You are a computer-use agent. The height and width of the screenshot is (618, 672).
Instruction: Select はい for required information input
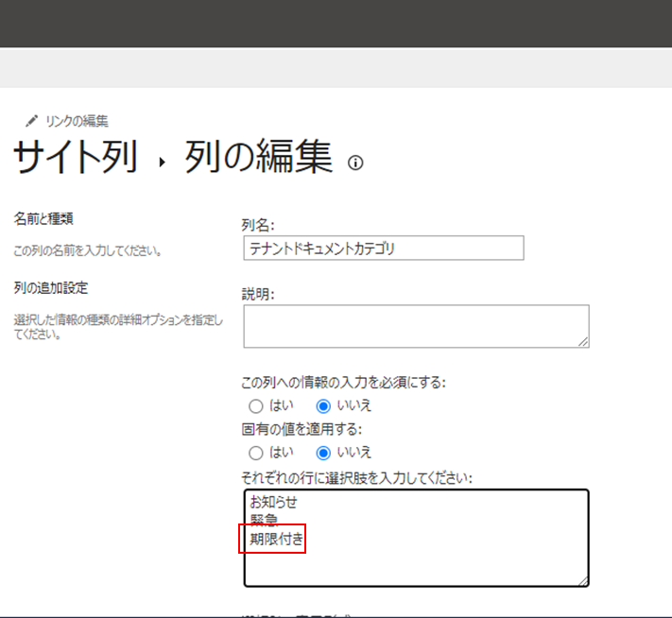(255, 405)
